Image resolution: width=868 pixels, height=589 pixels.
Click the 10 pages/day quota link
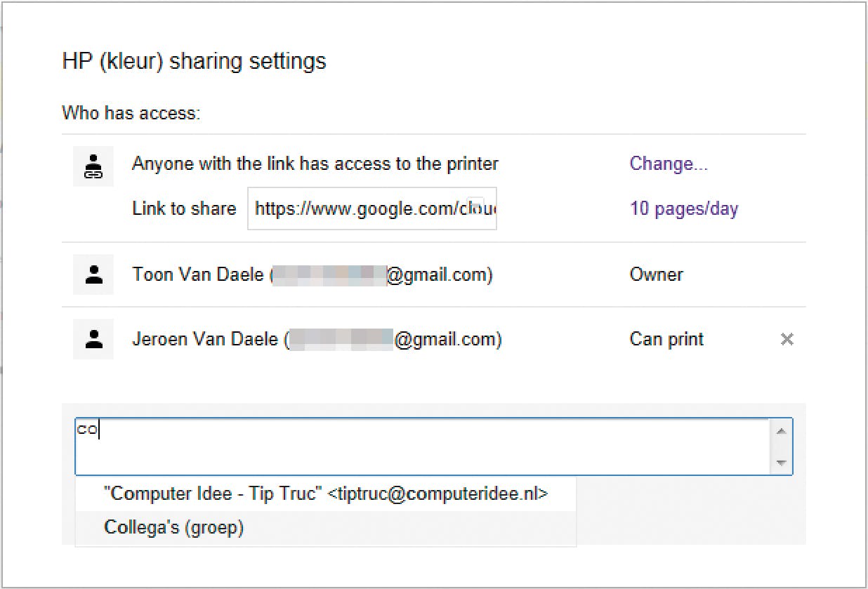pyautogui.click(x=683, y=209)
